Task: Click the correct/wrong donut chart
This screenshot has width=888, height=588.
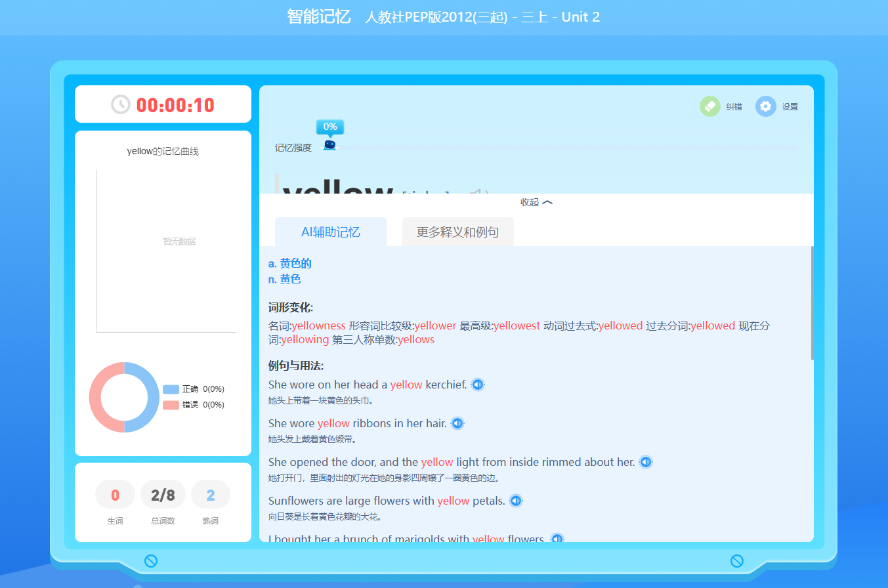Action: [124, 397]
